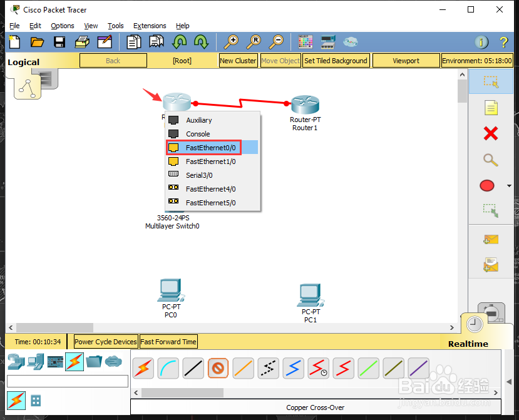The height and width of the screenshot is (420, 519).
Task: Click Power Cycle Devices button
Action: click(106, 342)
